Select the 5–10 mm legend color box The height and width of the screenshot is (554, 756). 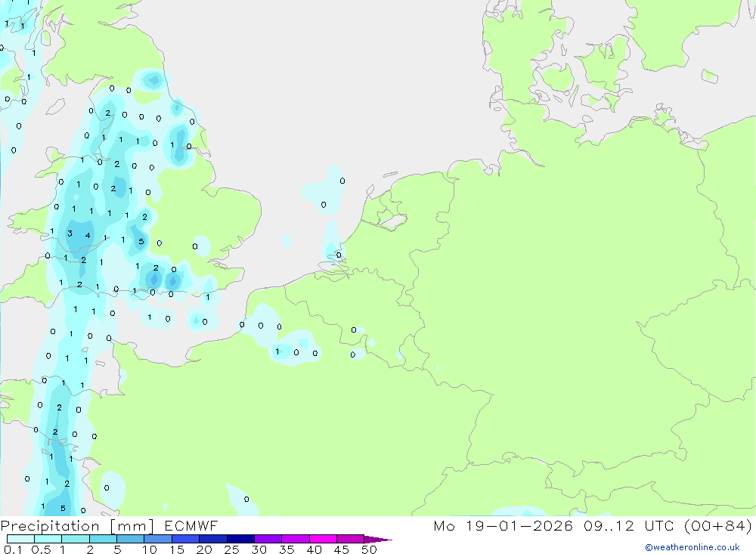131,539
